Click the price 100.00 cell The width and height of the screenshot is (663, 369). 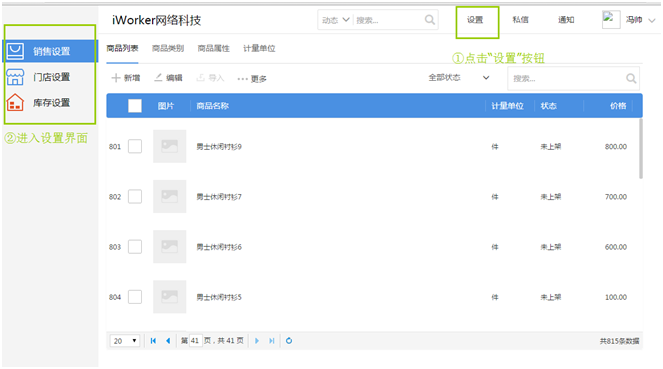(x=616, y=297)
